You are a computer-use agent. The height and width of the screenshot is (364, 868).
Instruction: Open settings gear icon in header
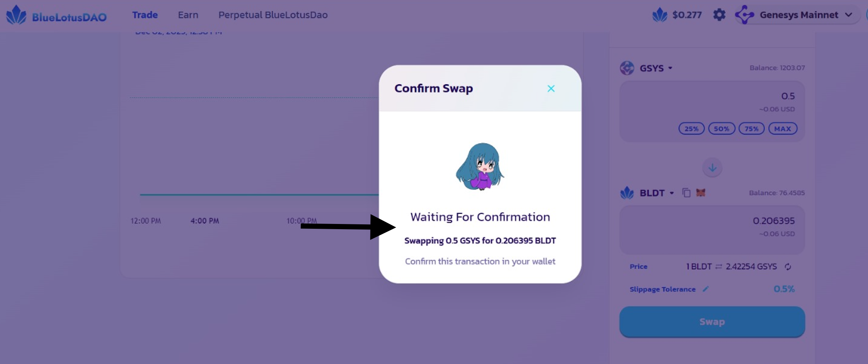pyautogui.click(x=719, y=15)
